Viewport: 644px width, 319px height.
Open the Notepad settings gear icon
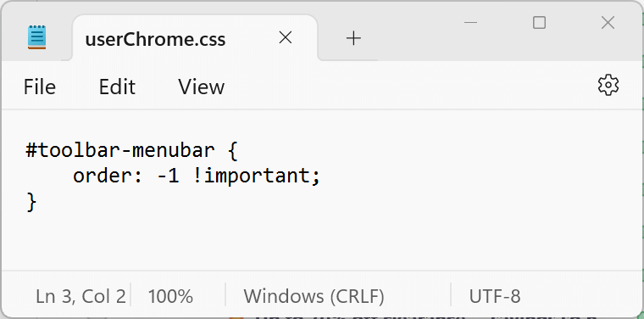click(608, 86)
